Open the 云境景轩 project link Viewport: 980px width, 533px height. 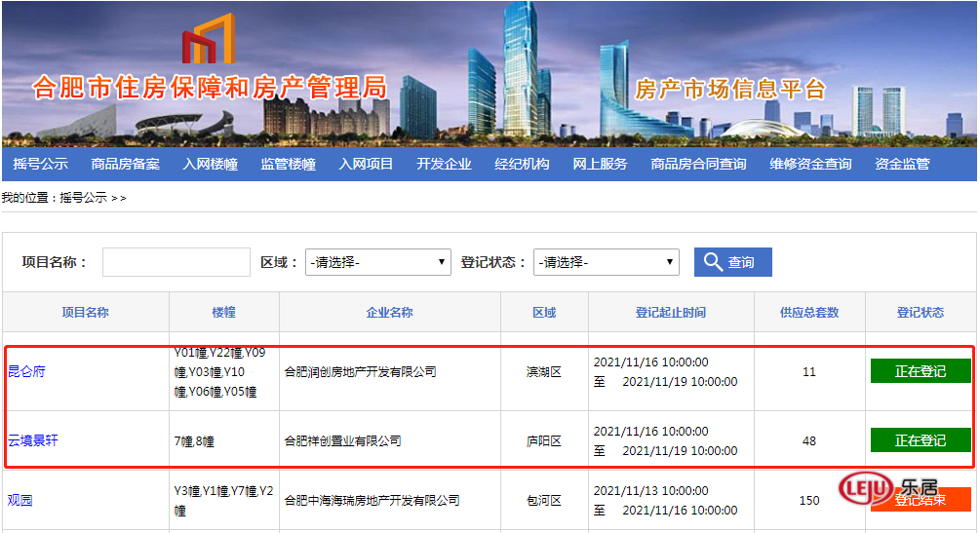click(32, 440)
